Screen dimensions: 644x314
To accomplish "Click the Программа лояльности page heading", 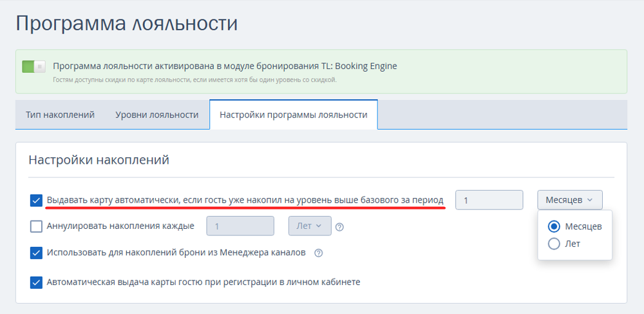I will pyautogui.click(x=126, y=24).
